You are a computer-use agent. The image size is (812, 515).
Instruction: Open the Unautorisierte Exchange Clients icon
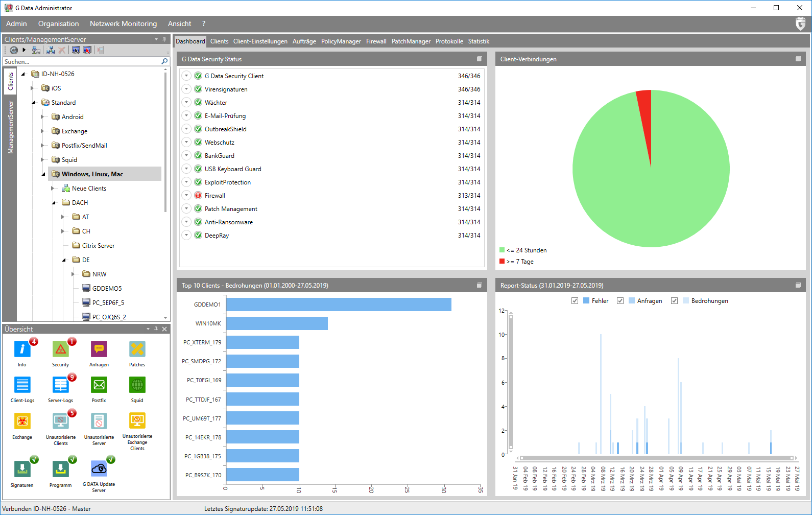(x=137, y=422)
